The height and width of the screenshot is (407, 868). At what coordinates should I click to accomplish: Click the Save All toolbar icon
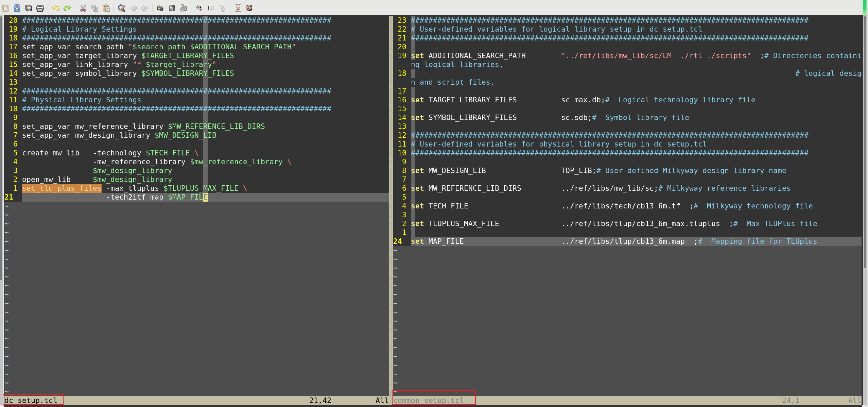click(x=29, y=8)
